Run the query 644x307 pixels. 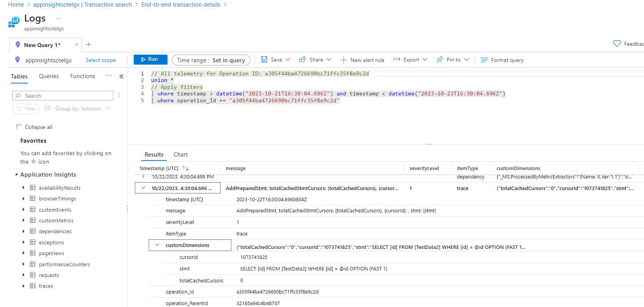(x=150, y=59)
